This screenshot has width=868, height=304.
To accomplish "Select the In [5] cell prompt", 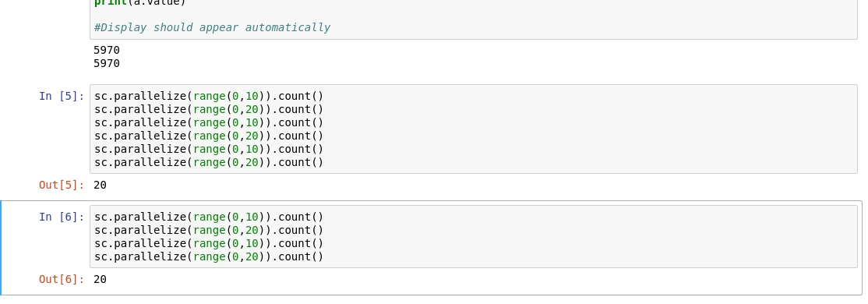I will pyautogui.click(x=62, y=97).
